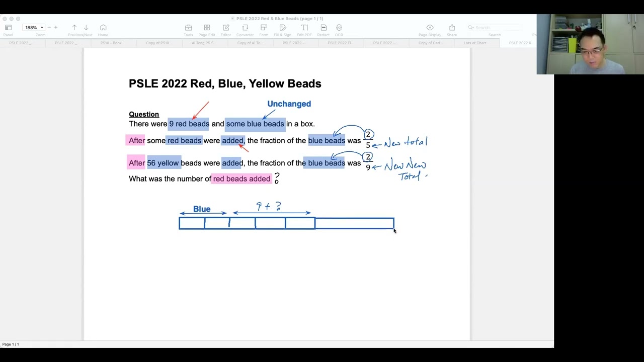Click the 'PSLE 2022 Red, Blue, Yellow Beads' title
Viewport: 644px width, 362px height.
tap(225, 83)
